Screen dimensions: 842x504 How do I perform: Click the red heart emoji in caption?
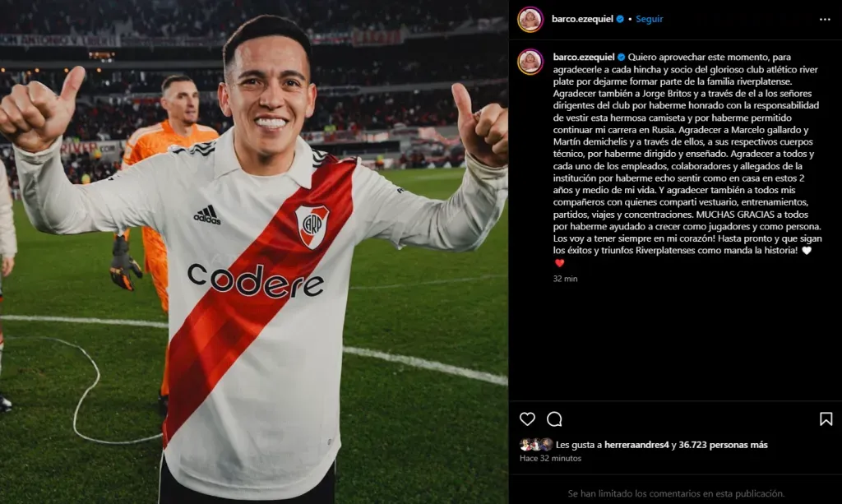[x=559, y=263]
